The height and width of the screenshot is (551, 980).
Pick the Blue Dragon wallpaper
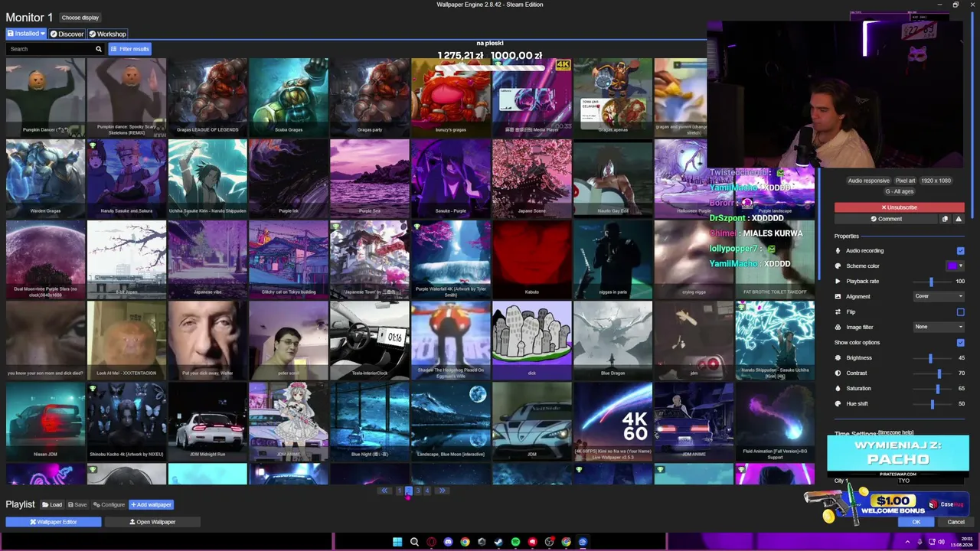click(613, 341)
